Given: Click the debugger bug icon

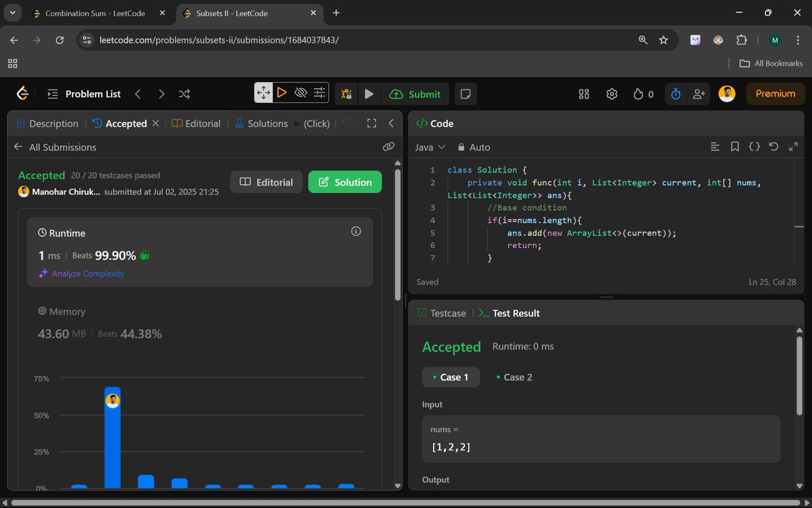Looking at the screenshot, I should pos(346,94).
